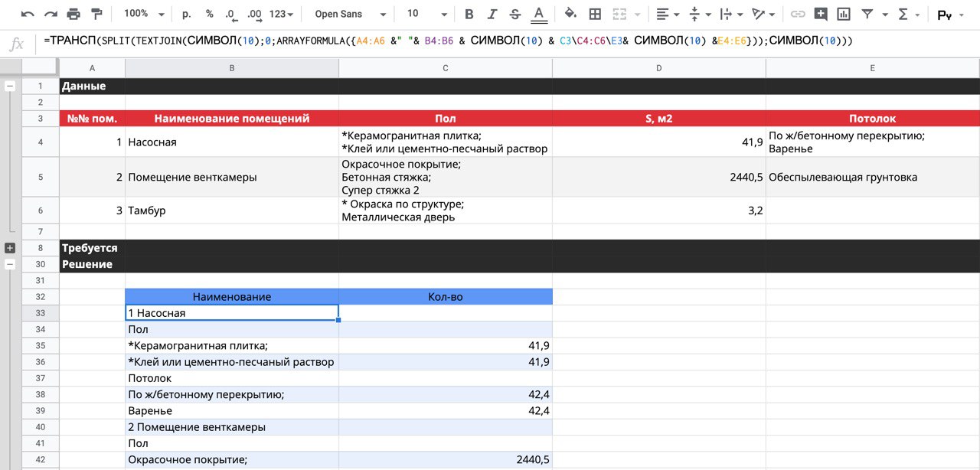980x470 pixels.
Task: Increase decimal places
Action: tap(255, 14)
